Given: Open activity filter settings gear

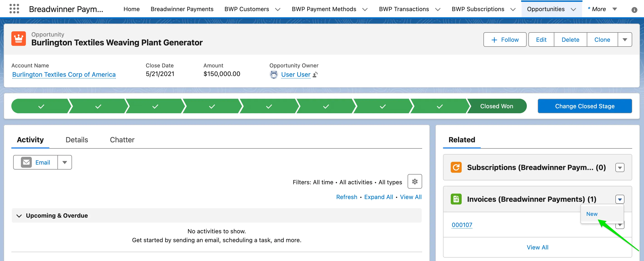Looking at the screenshot, I should coord(415,182).
